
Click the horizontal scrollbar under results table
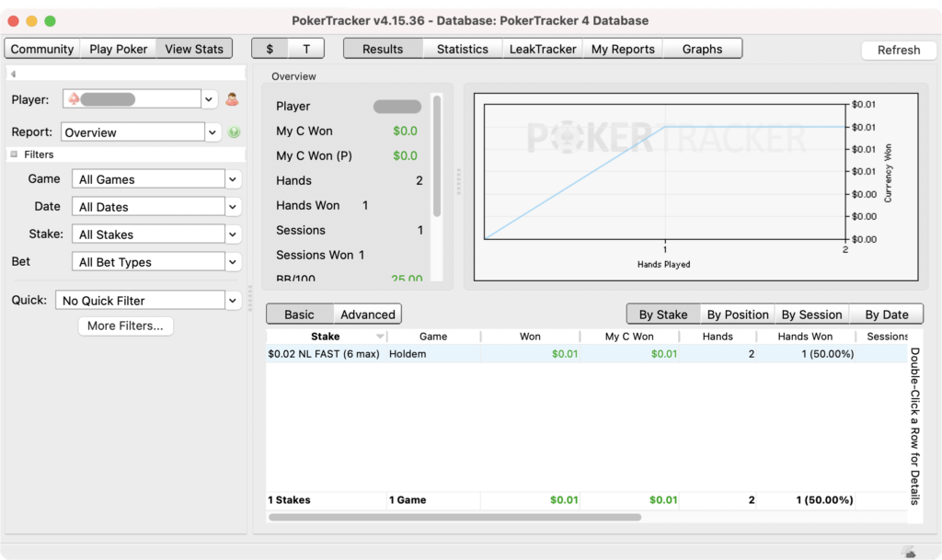click(x=454, y=517)
